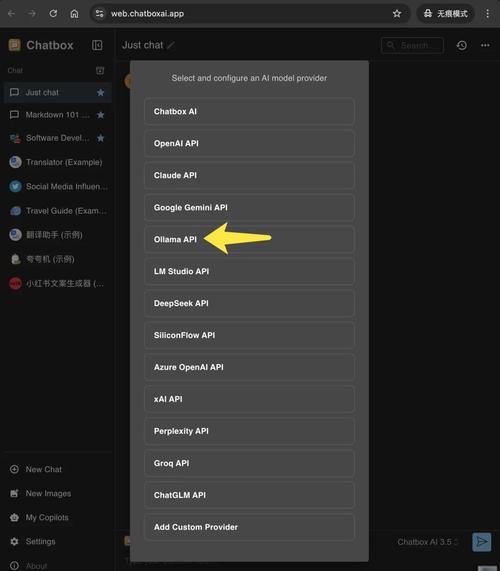Select Groq API provider
Viewport: 500px width, 571px height.
tap(249, 463)
